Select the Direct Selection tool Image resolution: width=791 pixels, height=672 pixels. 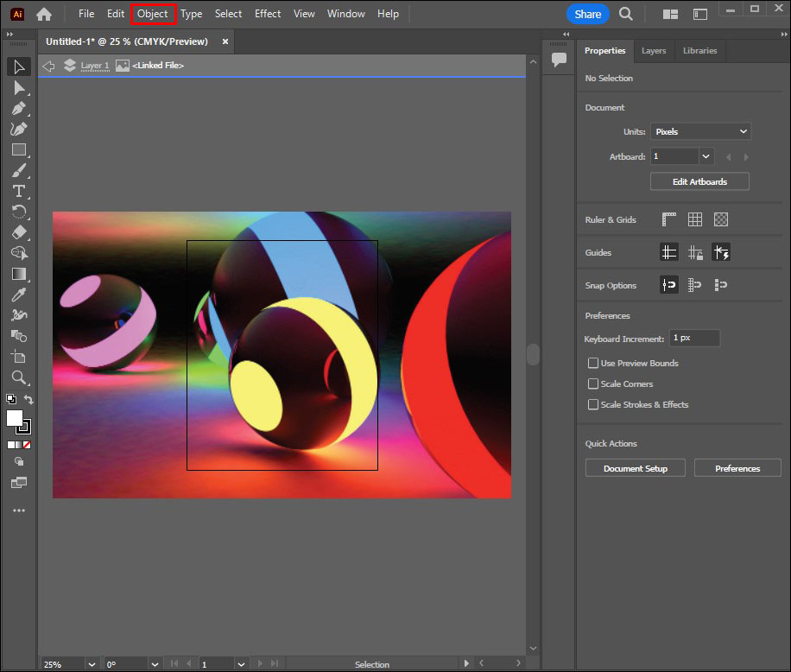pos(18,87)
